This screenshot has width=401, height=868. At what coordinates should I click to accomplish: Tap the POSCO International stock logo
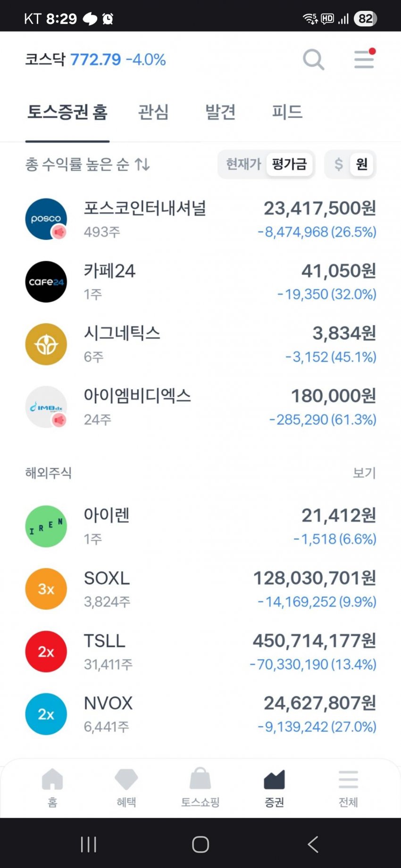(x=46, y=219)
